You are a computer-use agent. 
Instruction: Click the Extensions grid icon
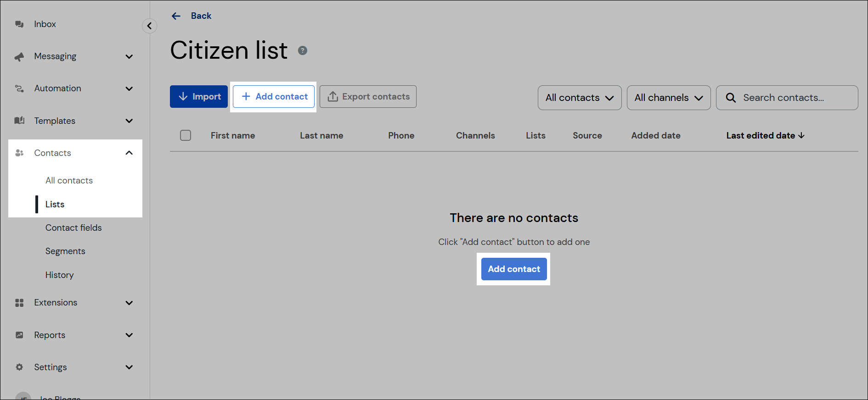point(19,302)
